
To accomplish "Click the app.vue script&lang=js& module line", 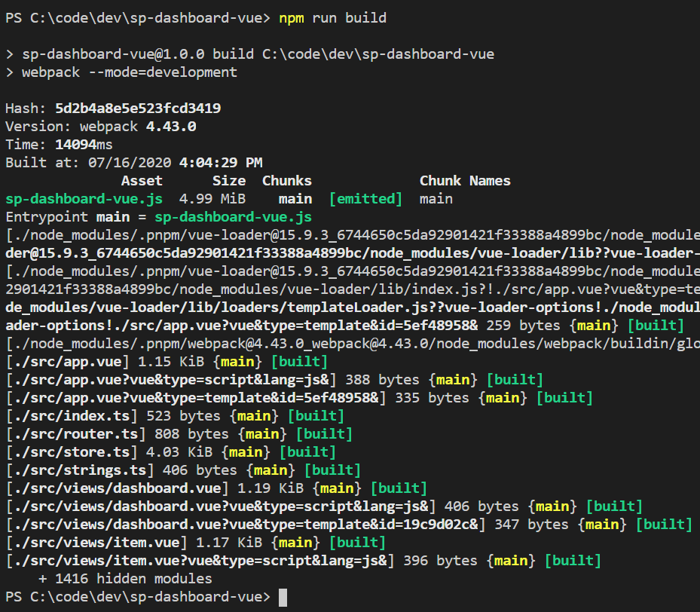I will coord(274,380).
